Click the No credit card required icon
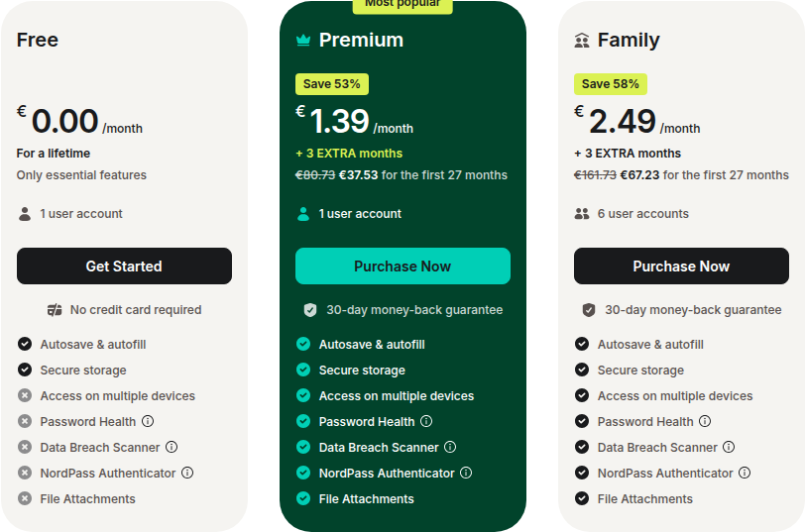 (55, 310)
